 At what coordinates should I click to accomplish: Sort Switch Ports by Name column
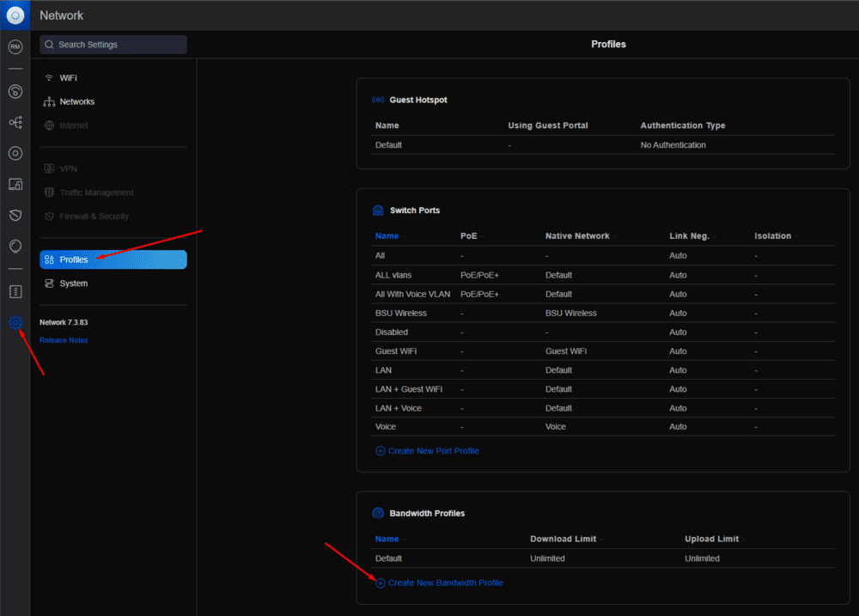click(387, 236)
